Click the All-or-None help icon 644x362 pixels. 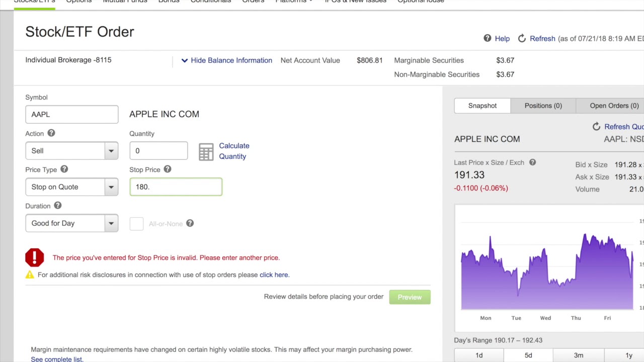[190, 223]
